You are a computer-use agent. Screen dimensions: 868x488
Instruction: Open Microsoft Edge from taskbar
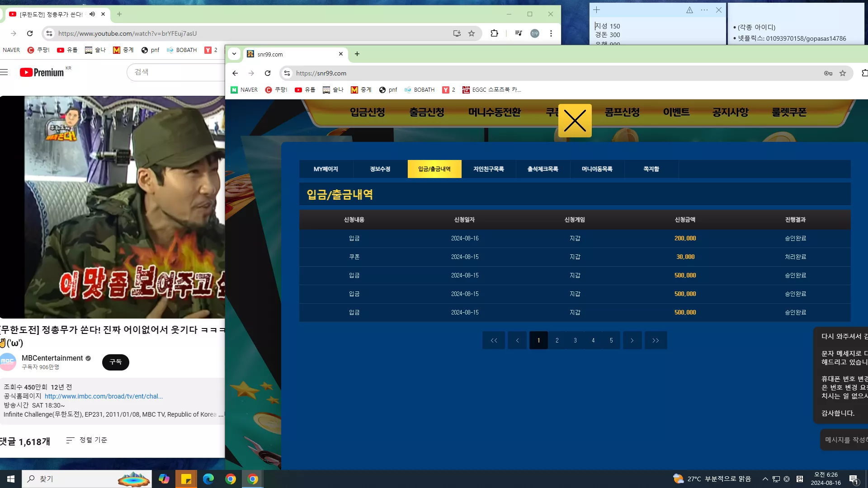208,479
